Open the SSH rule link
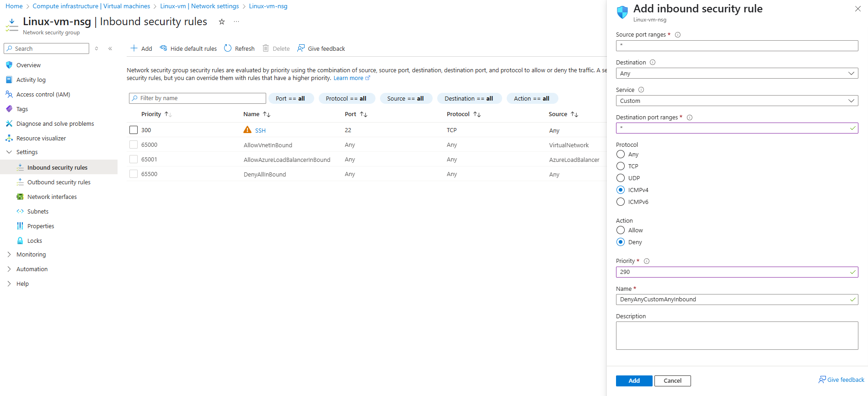 click(x=260, y=130)
